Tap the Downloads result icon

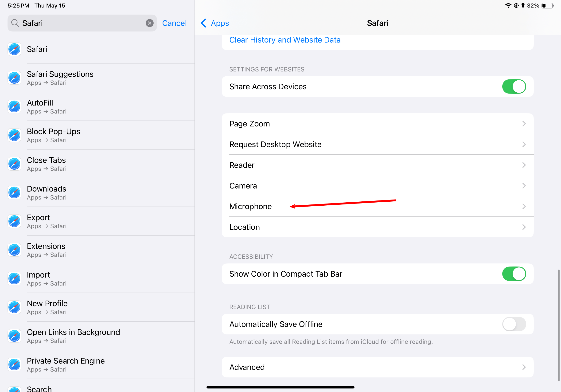[14, 192]
